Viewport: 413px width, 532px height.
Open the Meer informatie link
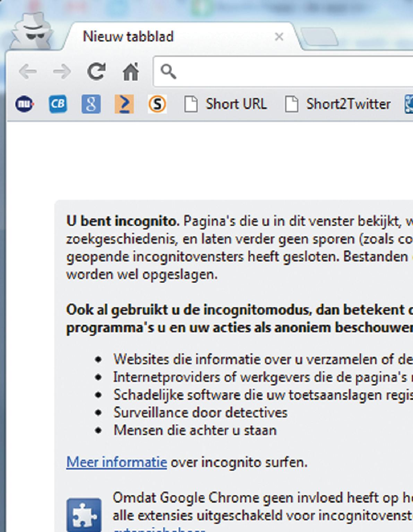pos(117,462)
